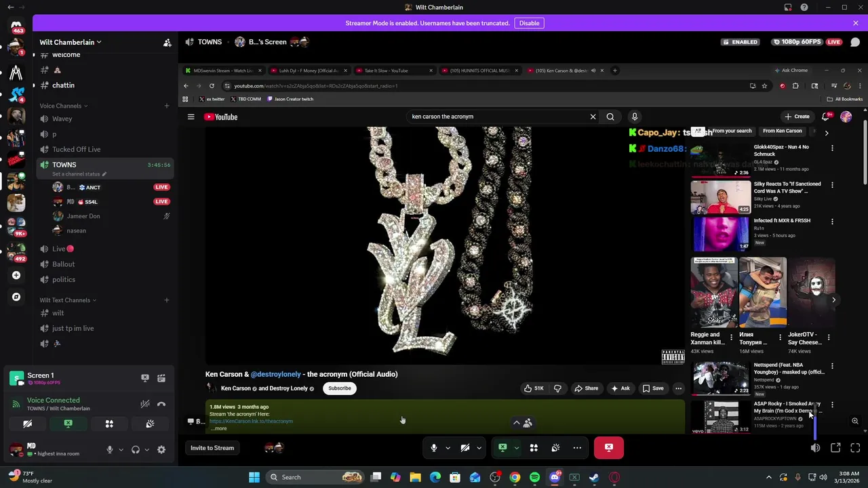
Task: Click Disable in Streamer Mode banner
Action: click(x=529, y=23)
